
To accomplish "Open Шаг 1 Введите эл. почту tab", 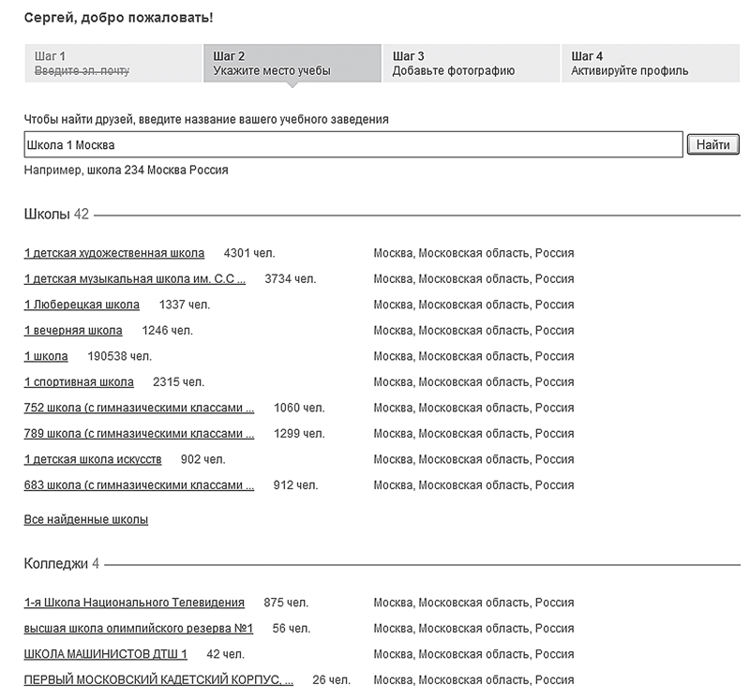I will pyautogui.click(x=112, y=64).
